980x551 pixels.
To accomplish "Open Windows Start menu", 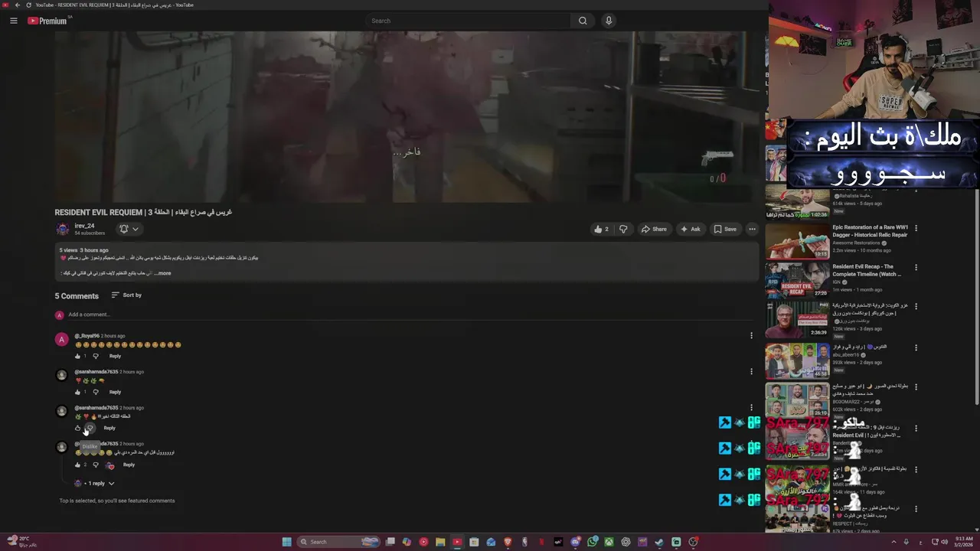I will (286, 542).
